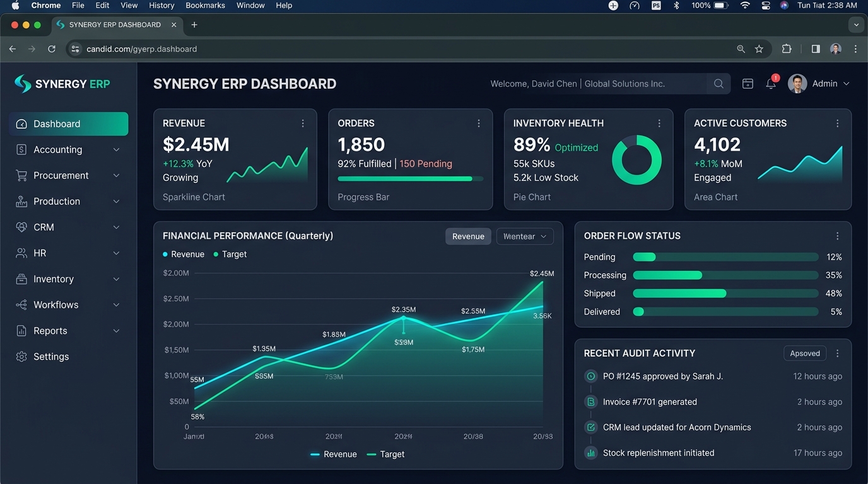Click the Accounting sidebar label
The width and height of the screenshot is (868, 484).
click(57, 149)
